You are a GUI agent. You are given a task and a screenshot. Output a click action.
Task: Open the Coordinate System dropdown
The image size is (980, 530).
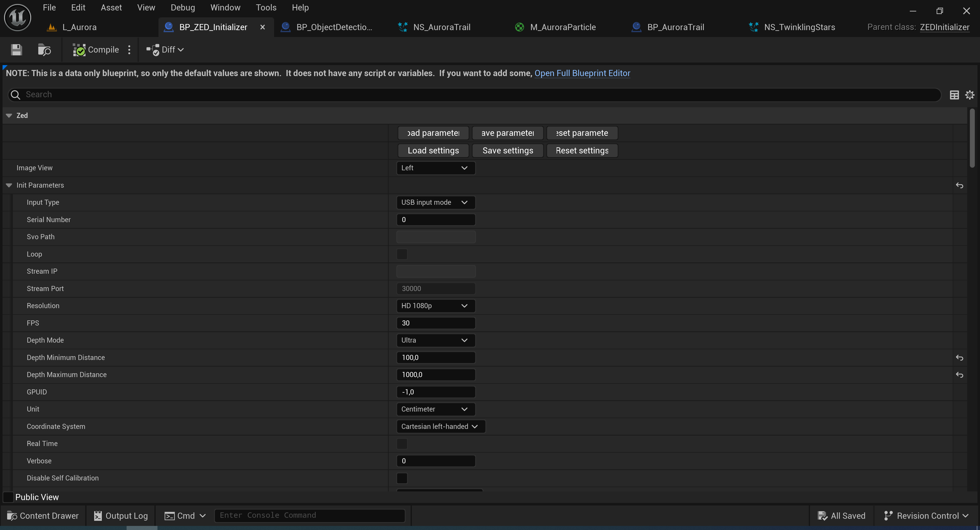tap(440, 427)
